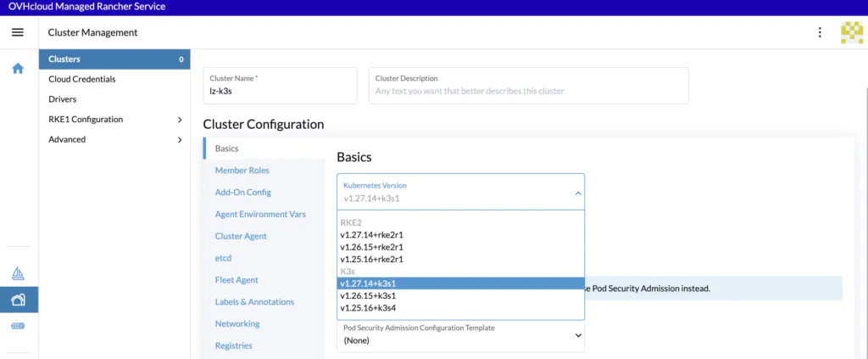The height and width of the screenshot is (359, 868).
Task: Edit the Cluster Name field
Action: pyautogui.click(x=280, y=86)
